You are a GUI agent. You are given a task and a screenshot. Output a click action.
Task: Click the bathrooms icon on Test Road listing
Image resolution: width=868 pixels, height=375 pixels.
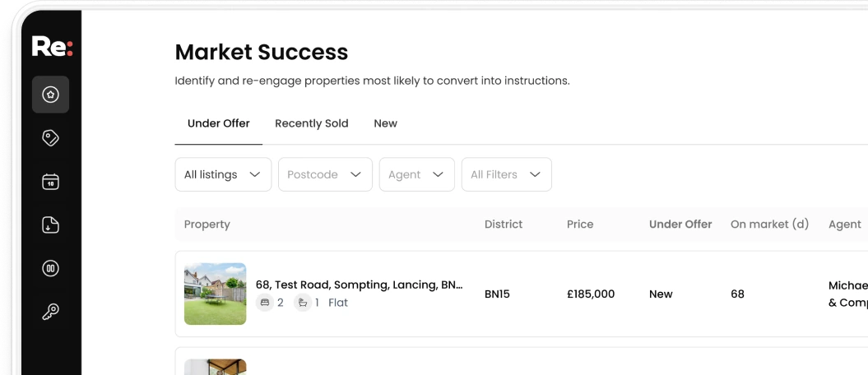coord(303,303)
